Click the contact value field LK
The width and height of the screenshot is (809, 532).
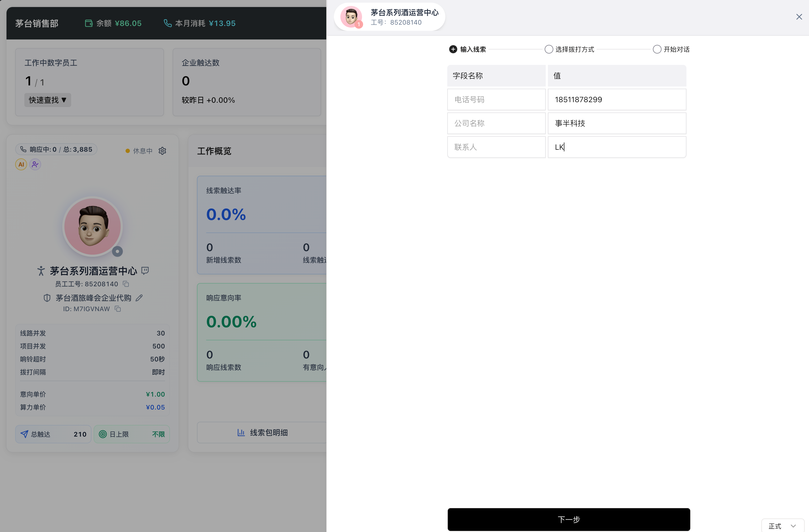tap(617, 147)
